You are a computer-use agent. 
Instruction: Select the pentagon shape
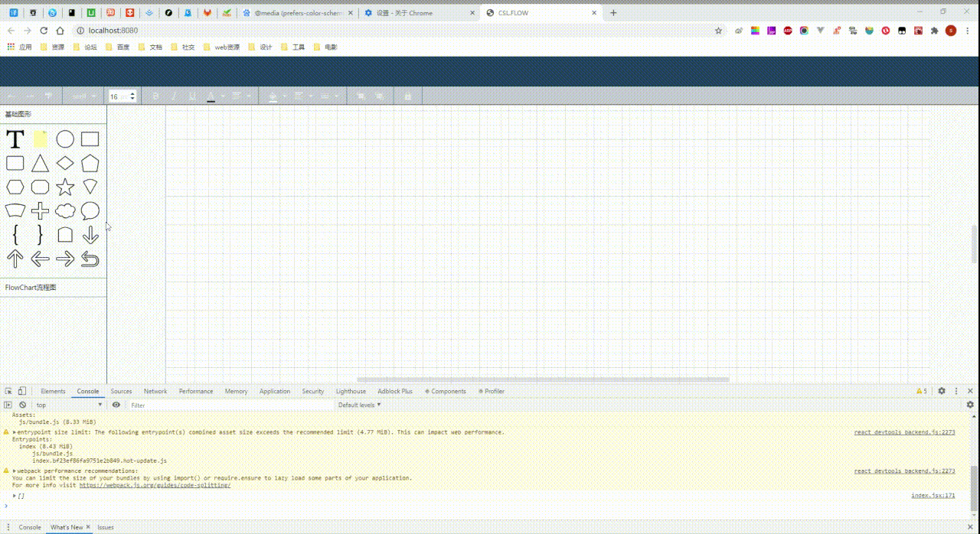click(x=90, y=163)
